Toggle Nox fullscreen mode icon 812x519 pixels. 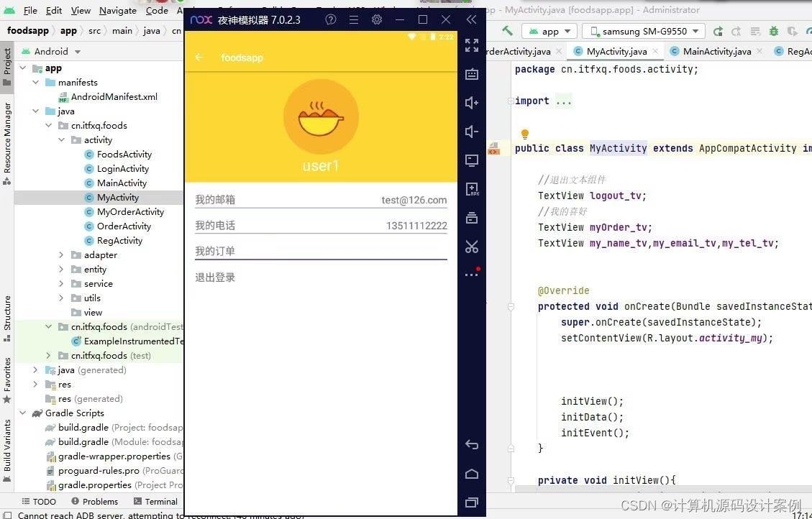[x=471, y=45]
